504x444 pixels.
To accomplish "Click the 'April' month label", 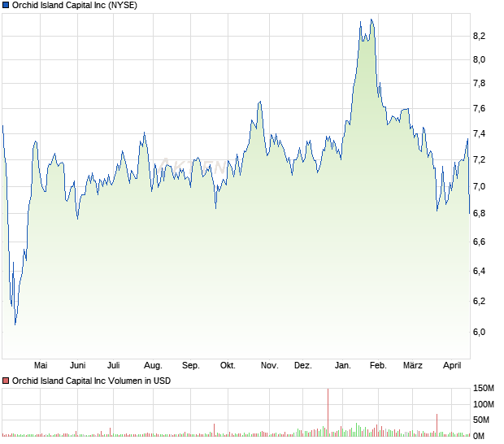I will click(x=452, y=366).
